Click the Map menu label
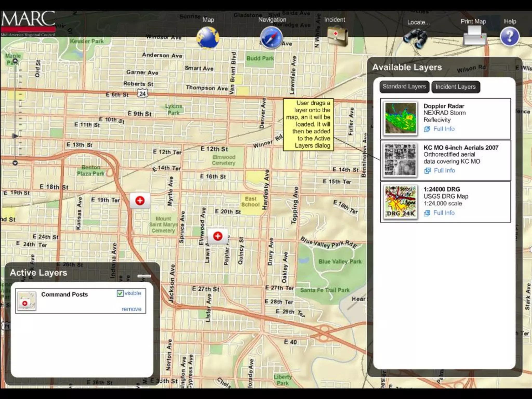Viewport: 532px width, 399px height. coord(208,20)
